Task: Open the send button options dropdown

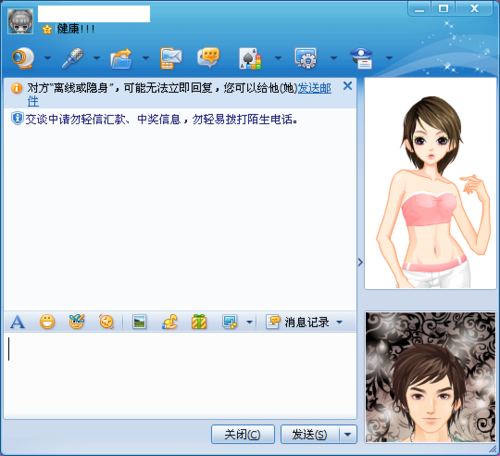Action: tap(348, 434)
